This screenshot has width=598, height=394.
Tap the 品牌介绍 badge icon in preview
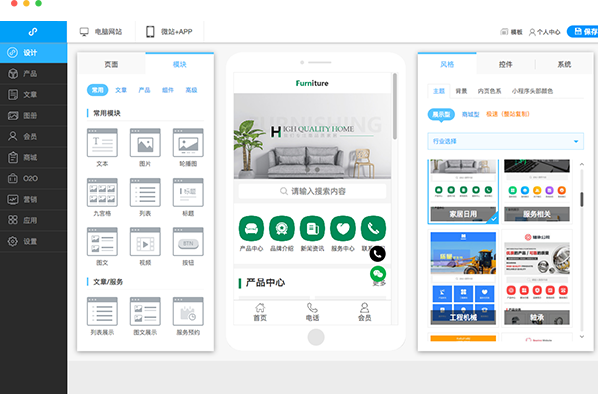[x=282, y=228]
